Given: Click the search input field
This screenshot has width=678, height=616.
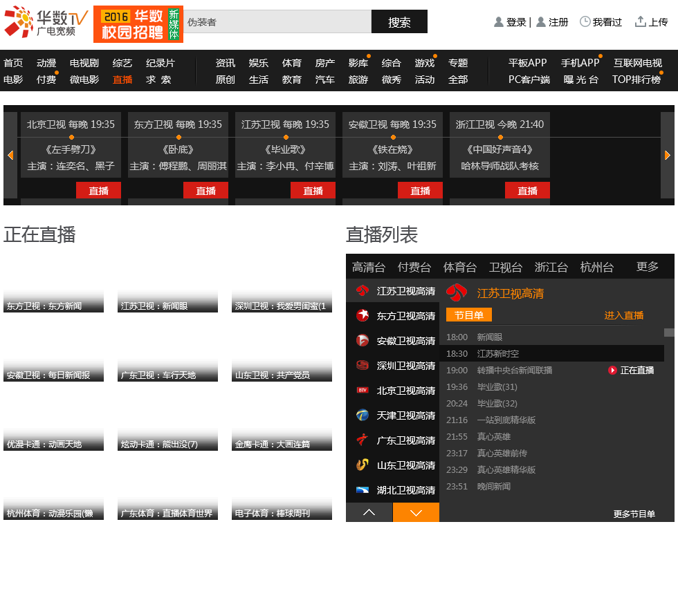Looking at the screenshot, I should coord(277,21).
